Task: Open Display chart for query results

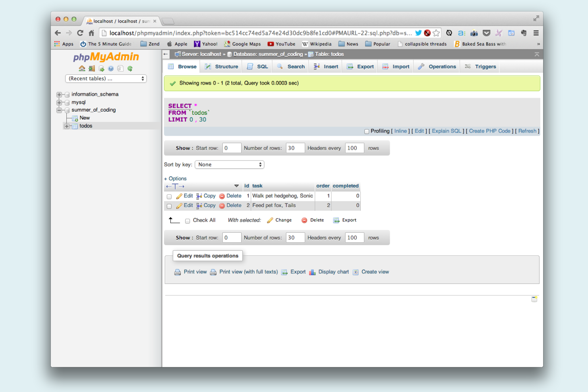Action: (333, 272)
